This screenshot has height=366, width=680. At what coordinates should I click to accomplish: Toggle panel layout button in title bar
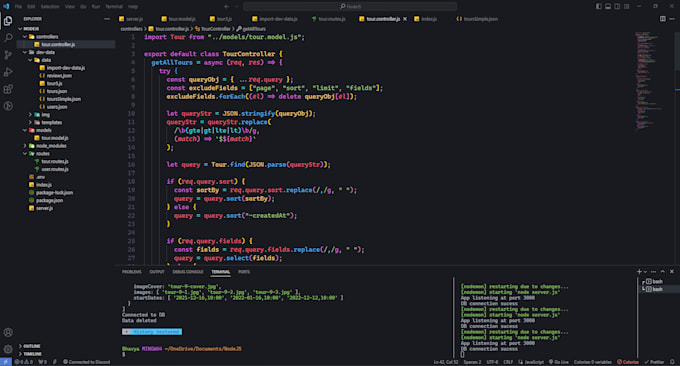click(608, 7)
